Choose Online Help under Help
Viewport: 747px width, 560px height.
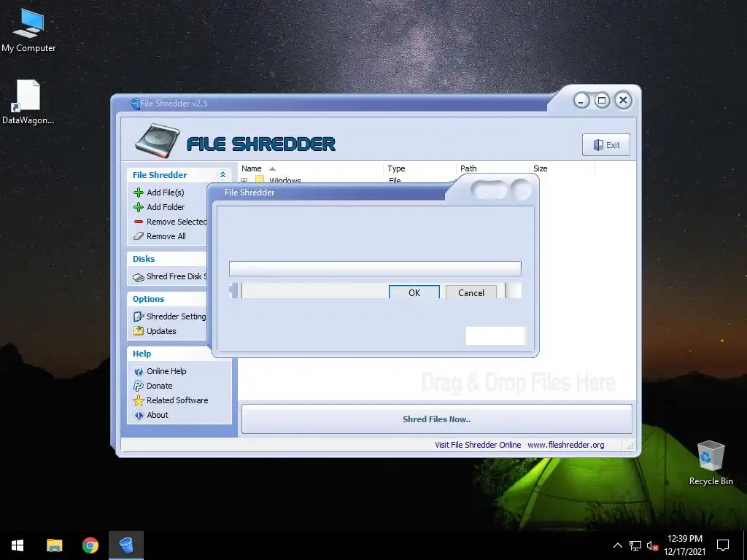(166, 371)
